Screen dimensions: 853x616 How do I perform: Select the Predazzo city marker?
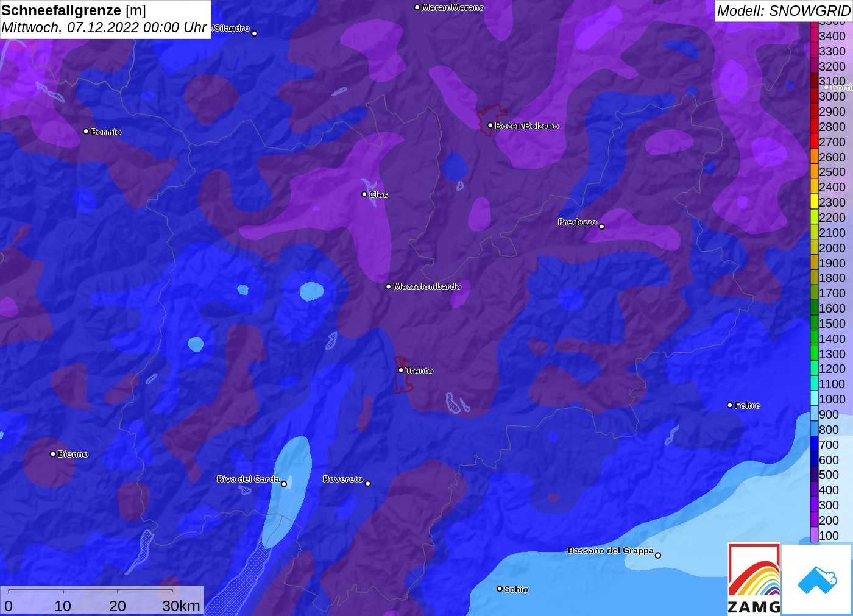coord(602,227)
